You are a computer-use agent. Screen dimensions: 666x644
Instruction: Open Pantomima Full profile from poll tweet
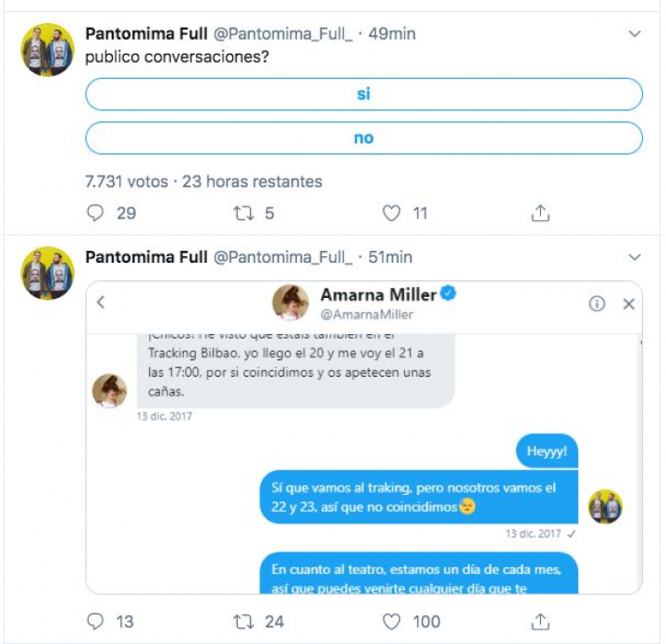pyautogui.click(x=146, y=34)
